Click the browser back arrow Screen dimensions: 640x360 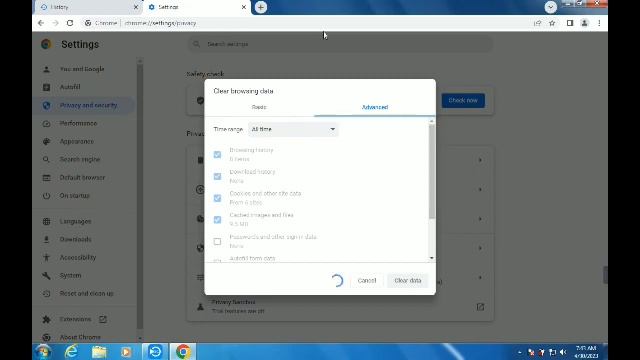pos(41,23)
